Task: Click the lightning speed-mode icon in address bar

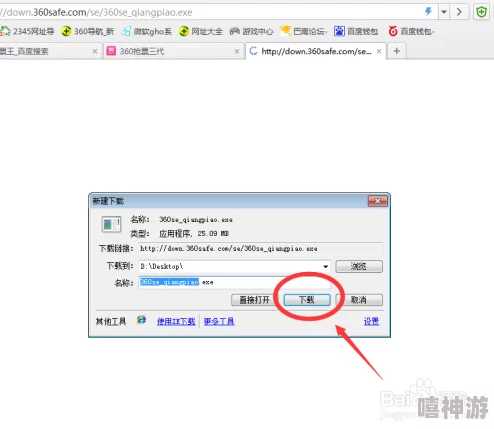Action: click(428, 12)
